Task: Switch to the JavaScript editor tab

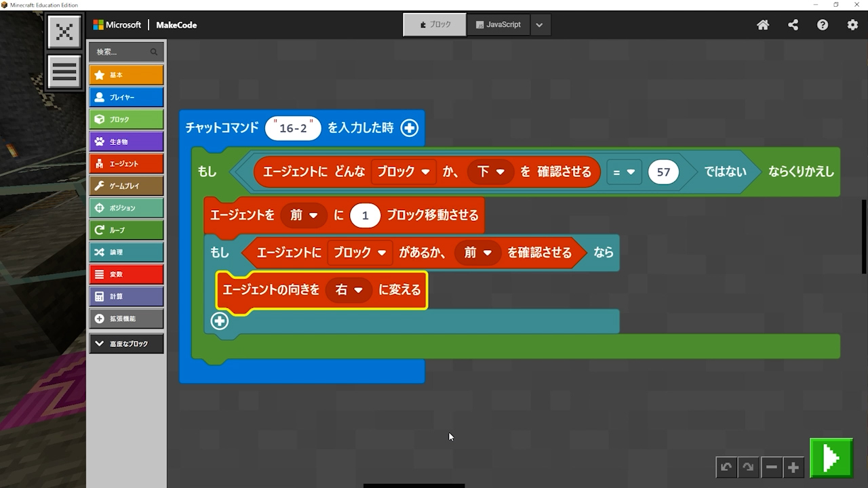Action: click(498, 24)
